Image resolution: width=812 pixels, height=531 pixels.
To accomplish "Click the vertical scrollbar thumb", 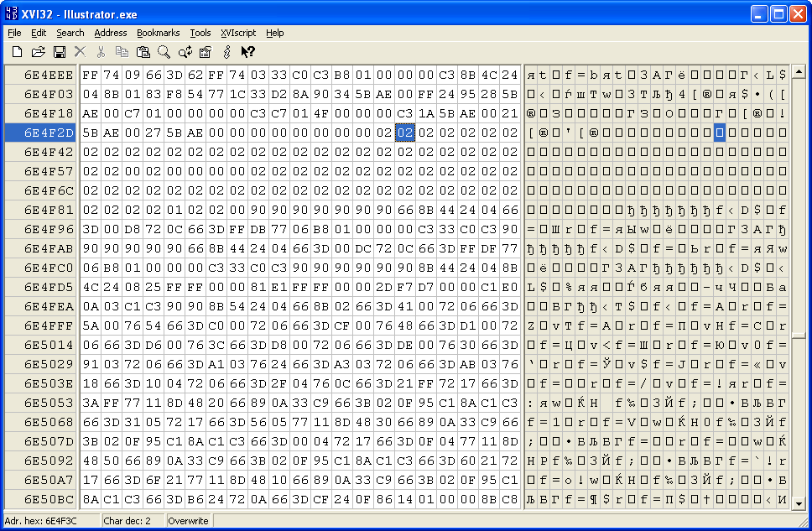I will 799,336.
